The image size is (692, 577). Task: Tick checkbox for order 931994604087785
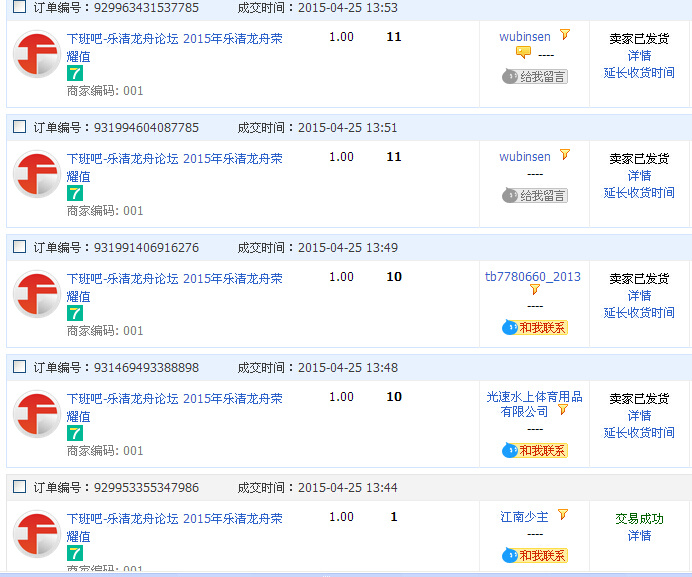19,127
